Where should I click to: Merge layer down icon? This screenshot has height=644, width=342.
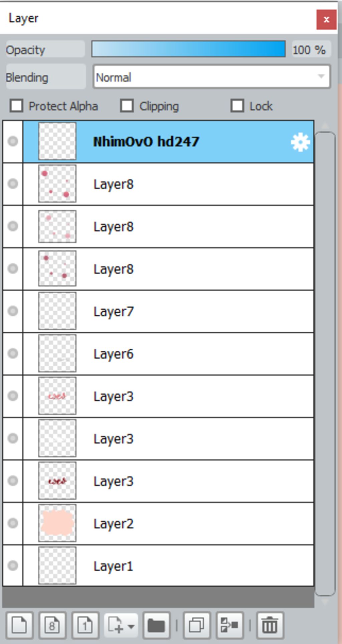pyautogui.click(x=230, y=625)
